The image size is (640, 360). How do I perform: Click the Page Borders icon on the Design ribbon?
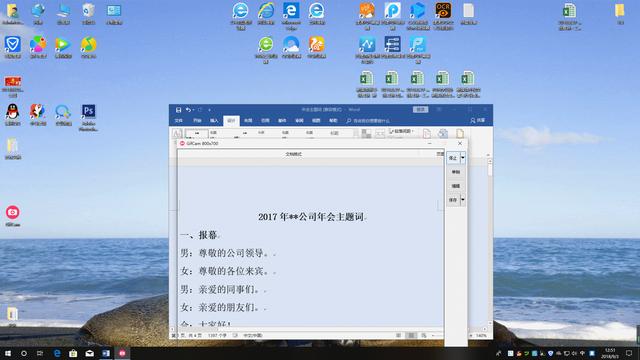coord(460,133)
